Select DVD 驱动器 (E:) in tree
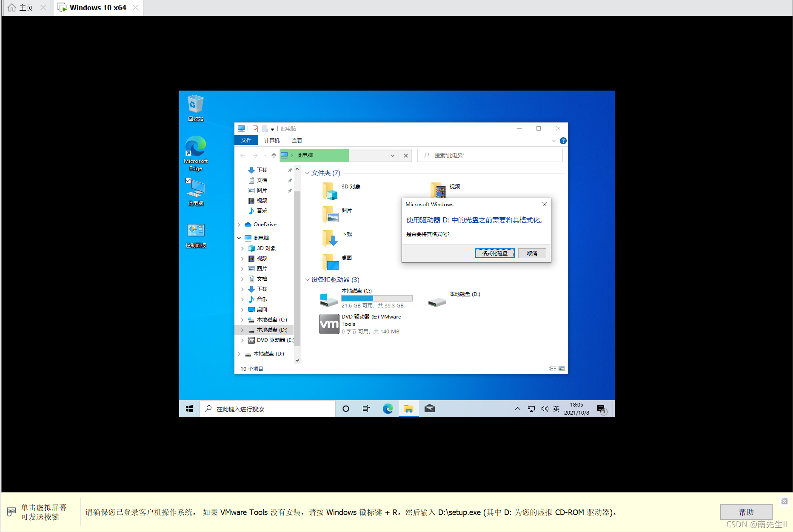The height and width of the screenshot is (532, 793). (271, 340)
